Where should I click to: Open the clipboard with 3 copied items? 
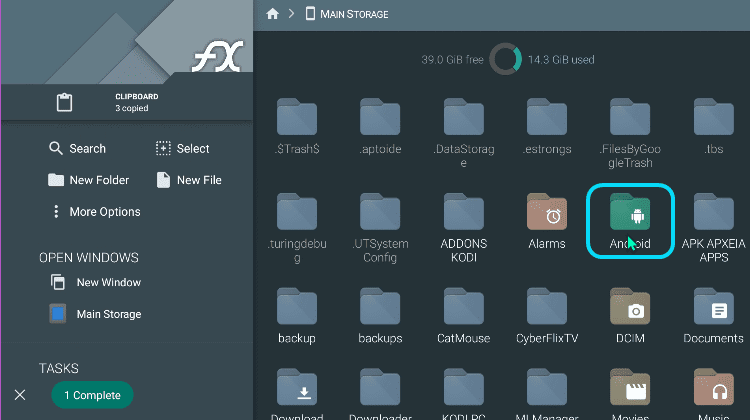[x=127, y=102]
